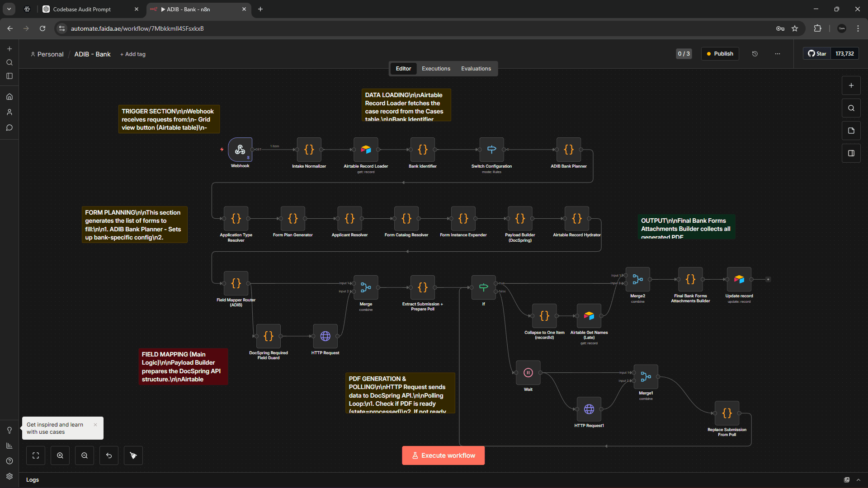Zoom to fit the entire workflow
This screenshot has width=868, height=488.
(x=35, y=455)
